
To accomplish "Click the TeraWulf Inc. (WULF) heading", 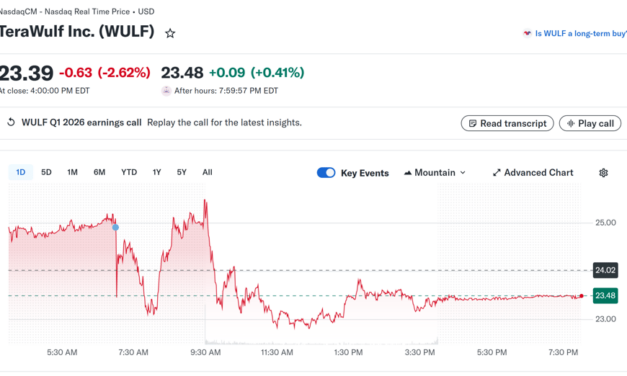I will [77, 32].
